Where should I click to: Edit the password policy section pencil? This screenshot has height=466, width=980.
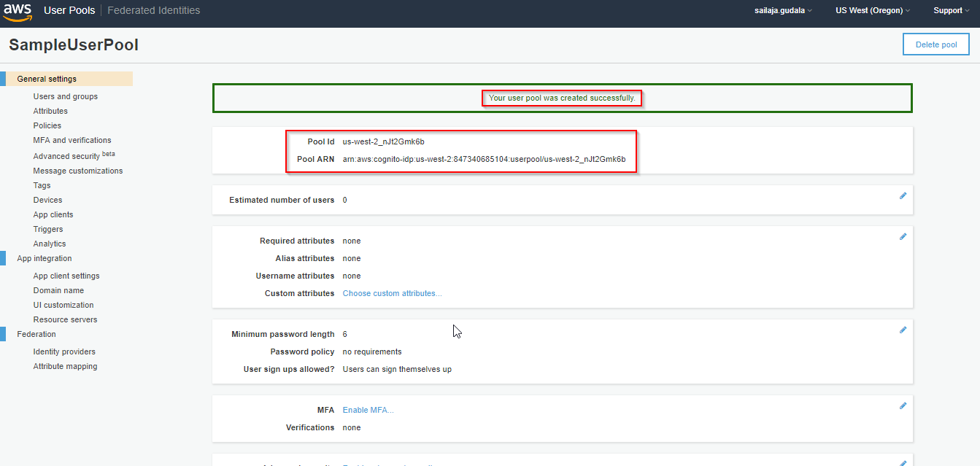pyautogui.click(x=903, y=330)
